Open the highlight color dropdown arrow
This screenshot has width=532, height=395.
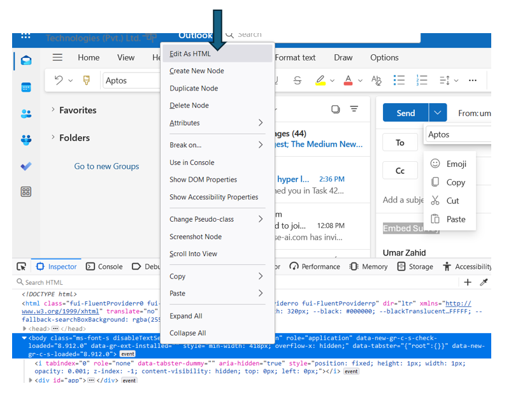pos(332,80)
